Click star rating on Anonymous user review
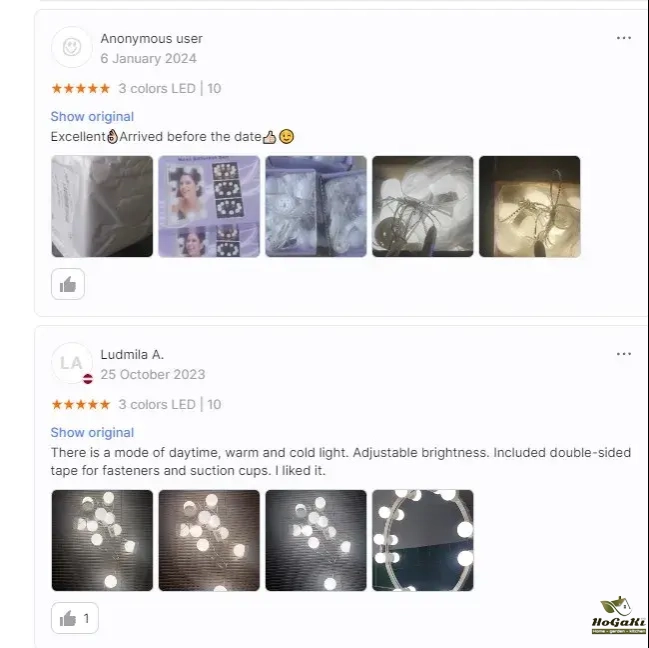This screenshot has width=649, height=648. coord(81,89)
